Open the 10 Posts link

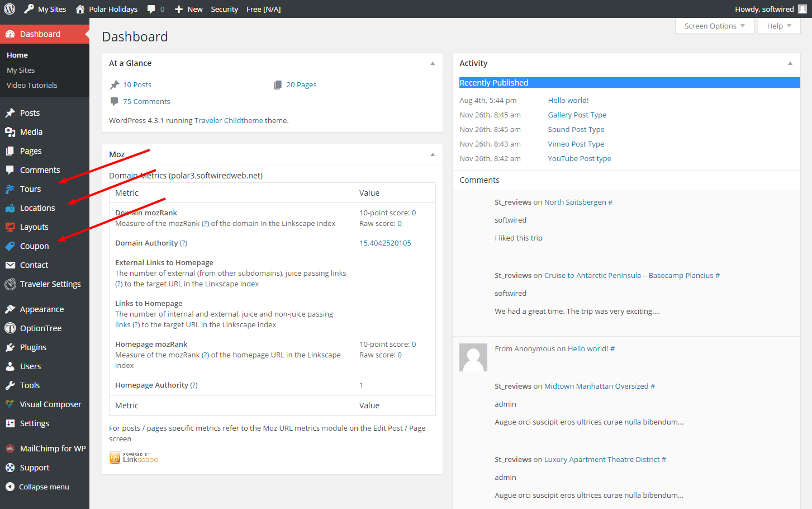[137, 84]
